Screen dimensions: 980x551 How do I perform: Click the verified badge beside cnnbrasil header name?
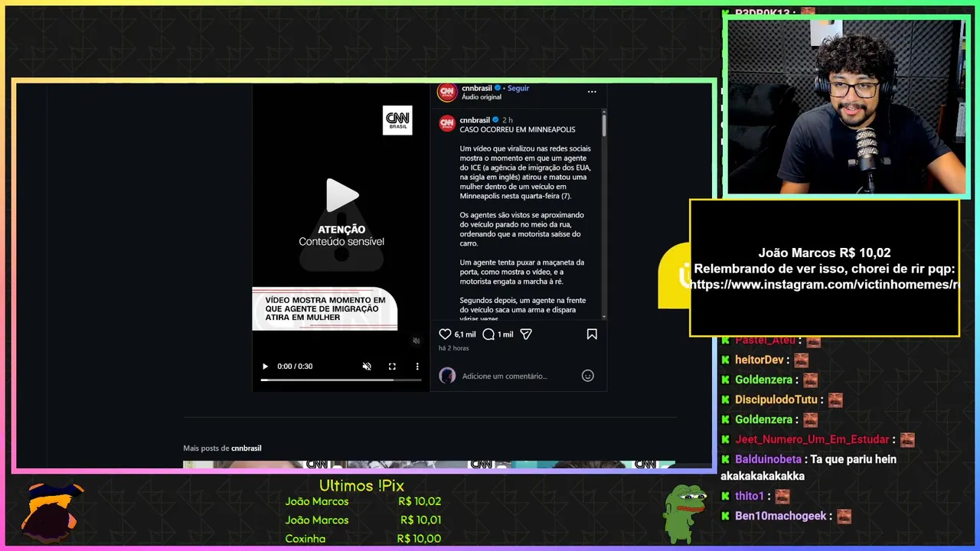[x=498, y=88]
